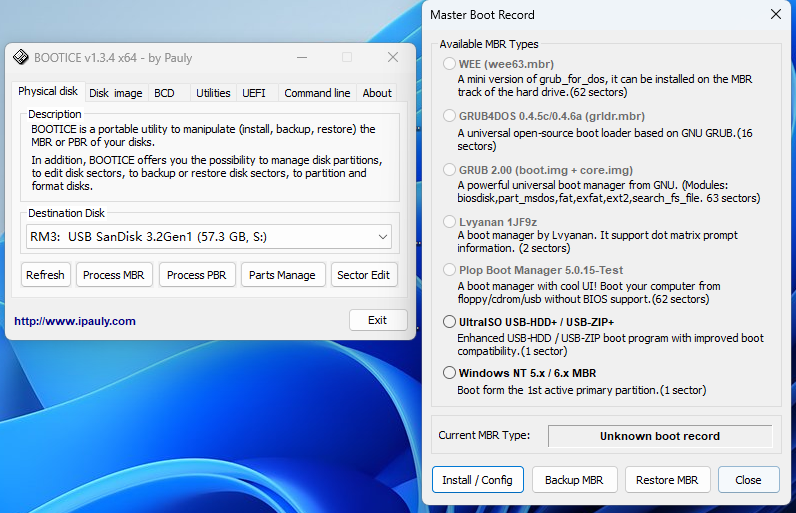The width and height of the screenshot is (796, 513).
Task: Open Sector Edit
Action: click(x=363, y=275)
